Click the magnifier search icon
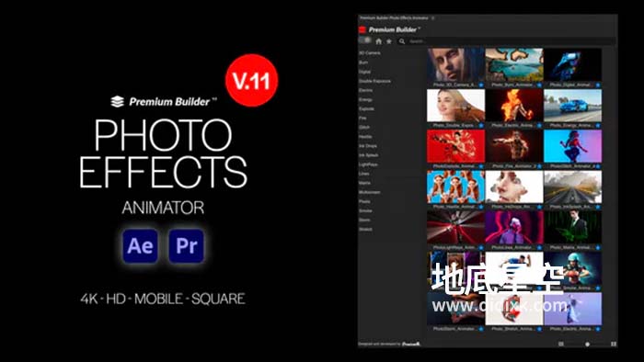This screenshot has width=644, height=362. click(x=402, y=41)
